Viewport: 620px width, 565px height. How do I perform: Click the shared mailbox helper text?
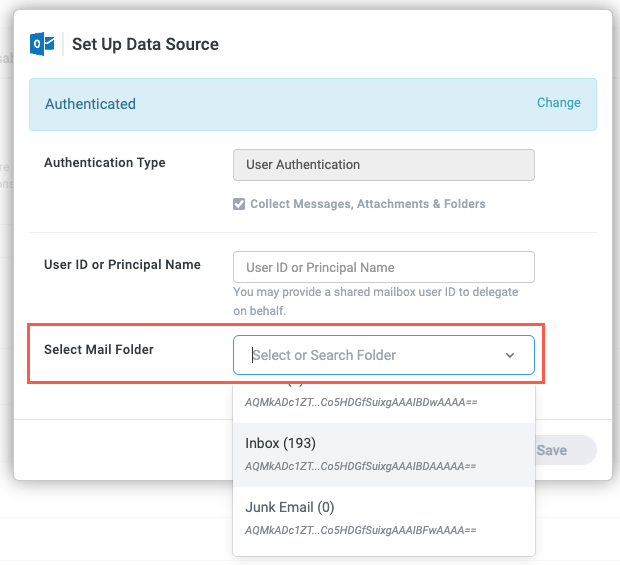click(376, 301)
